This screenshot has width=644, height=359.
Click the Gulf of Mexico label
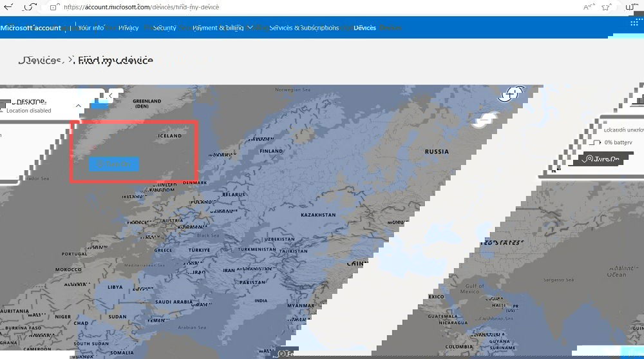click(x=472, y=289)
